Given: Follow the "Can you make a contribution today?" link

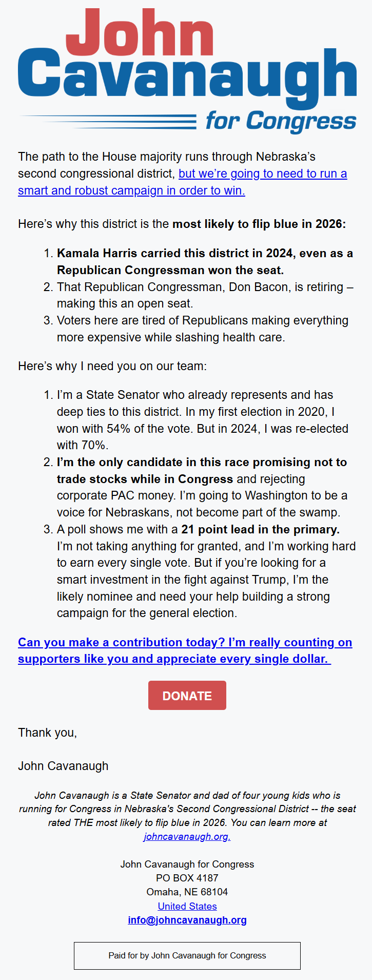Looking at the screenshot, I should coord(185,650).
